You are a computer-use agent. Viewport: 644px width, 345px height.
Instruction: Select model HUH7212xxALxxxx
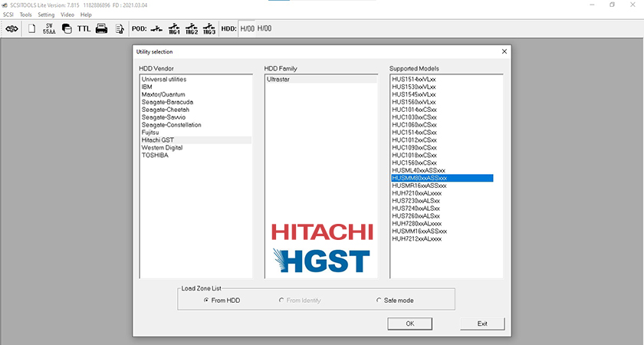coord(442,238)
